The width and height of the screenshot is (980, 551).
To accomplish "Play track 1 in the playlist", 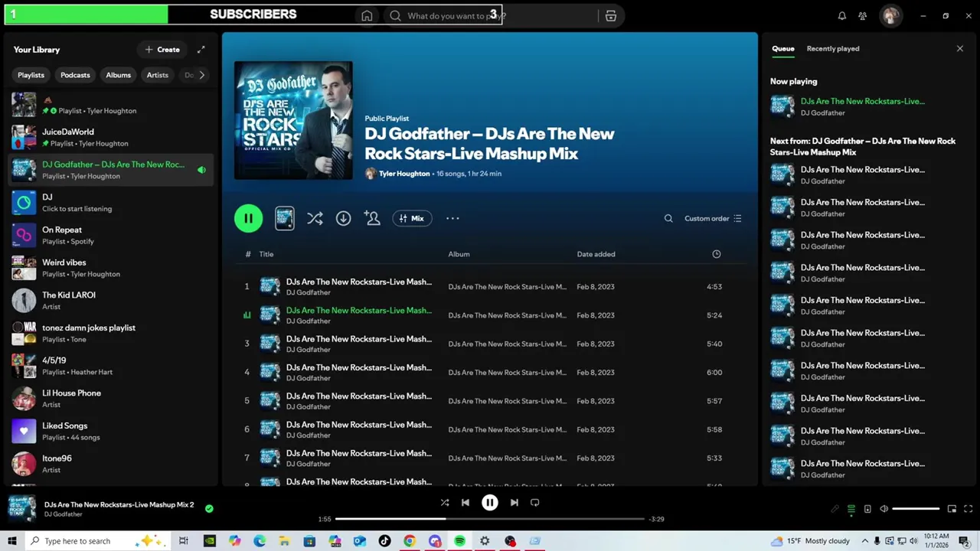I will click(x=247, y=286).
